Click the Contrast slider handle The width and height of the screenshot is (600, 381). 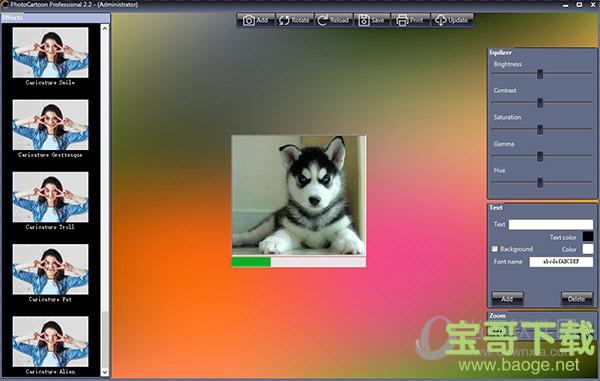[540, 103]
